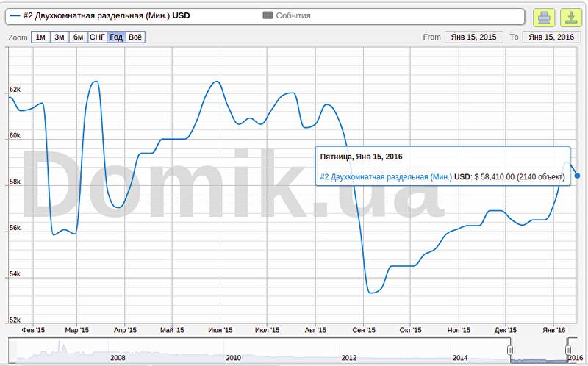Click the left navigator range handle
This screenshot has width=588, height=366.
pyautogui.click(x=510, y=351)
